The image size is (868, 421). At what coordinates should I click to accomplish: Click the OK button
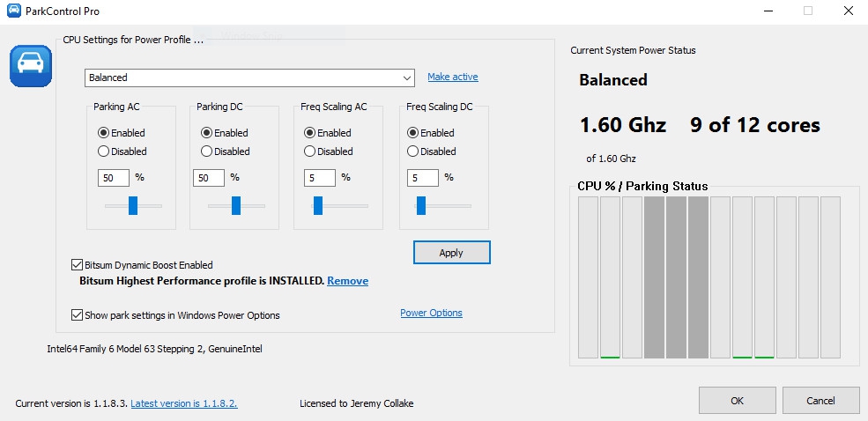coord(737,401)
